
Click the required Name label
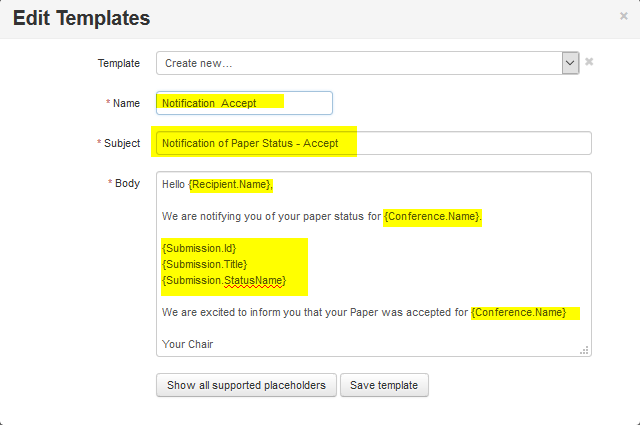click(x=126, y=103)
